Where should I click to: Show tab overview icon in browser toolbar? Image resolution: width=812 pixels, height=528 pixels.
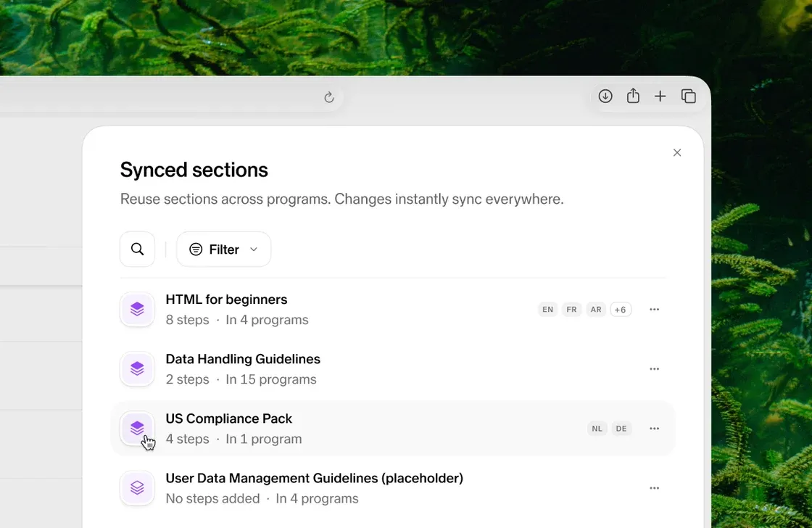[688, 96]
